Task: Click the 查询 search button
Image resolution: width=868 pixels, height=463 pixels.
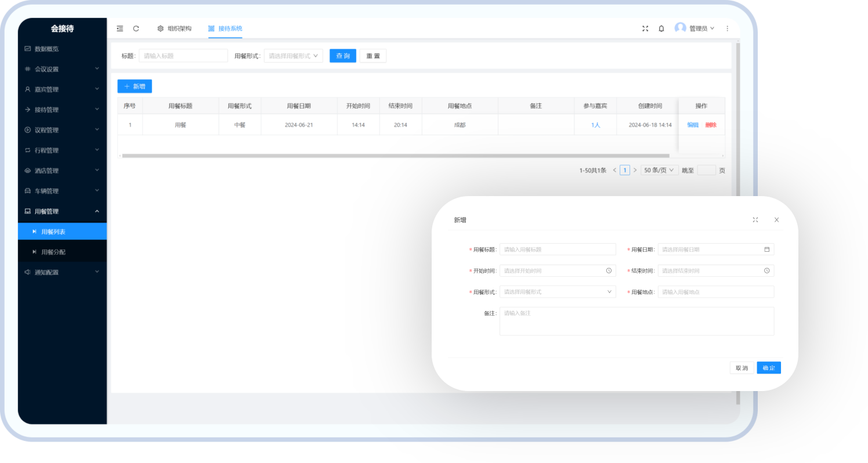Action: click(x=342, y=56)
